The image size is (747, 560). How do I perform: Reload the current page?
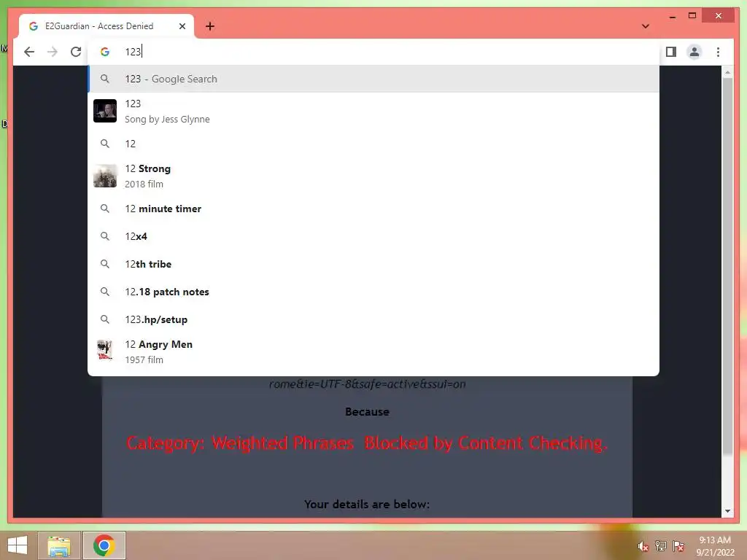pos(76,52)
